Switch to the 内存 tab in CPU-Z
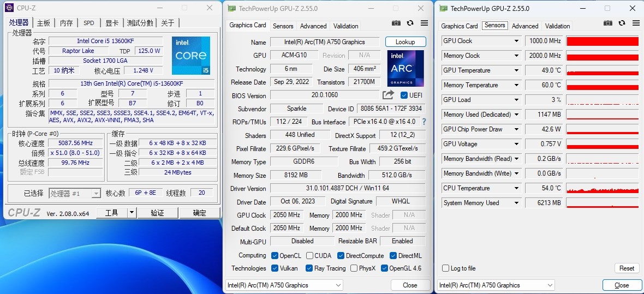Viewport: 644px width, 294px height. point(66,23)
